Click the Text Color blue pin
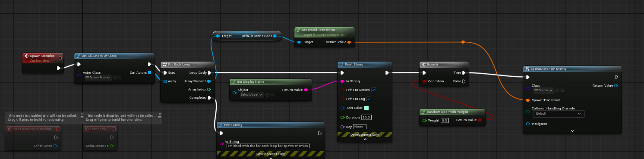 (x=342, y=108)
